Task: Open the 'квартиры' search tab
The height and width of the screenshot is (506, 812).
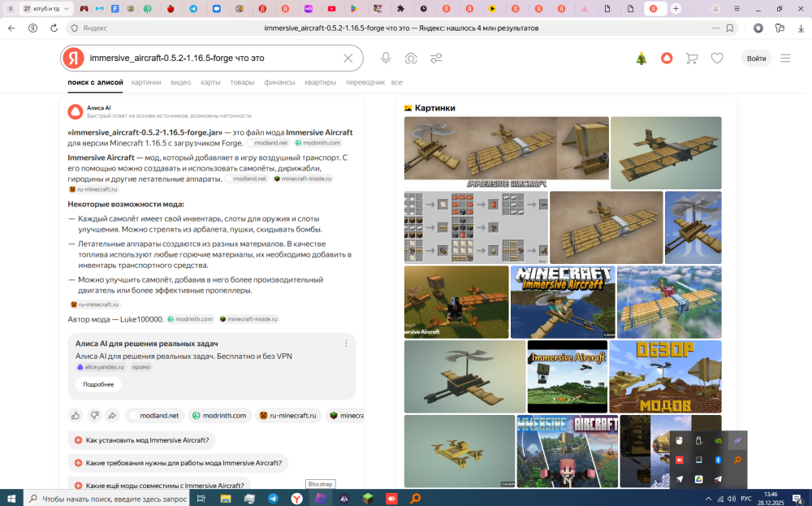Action: (x=320, y=82)
